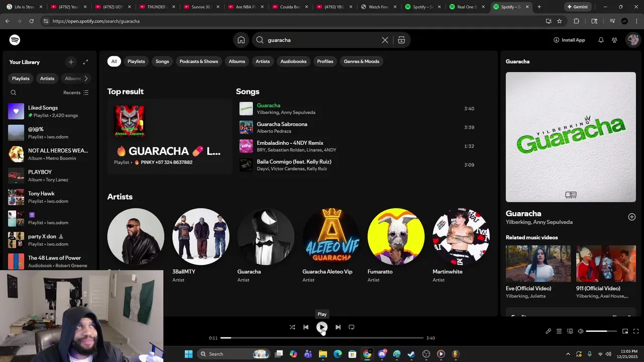Screen dimensions: 644x362
Task: Switch to Genres & Moods filter
Action: (x=361, y=61)
